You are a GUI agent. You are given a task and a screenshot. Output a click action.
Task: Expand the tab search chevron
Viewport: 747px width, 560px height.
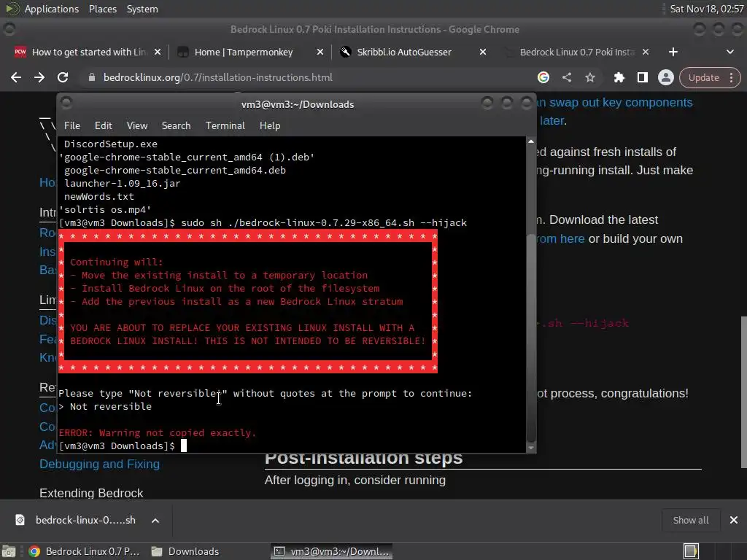pos(729,52)
